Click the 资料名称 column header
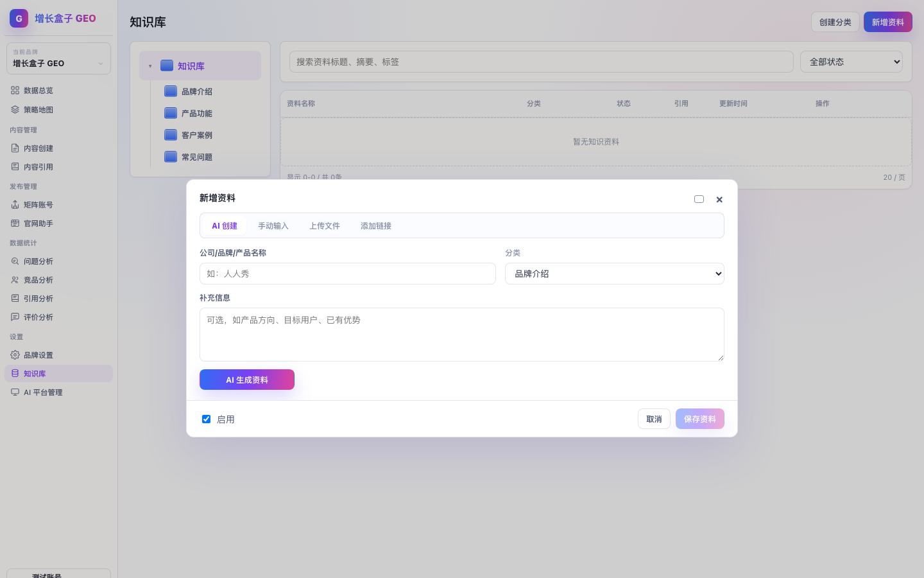 [x=301, y=103]
